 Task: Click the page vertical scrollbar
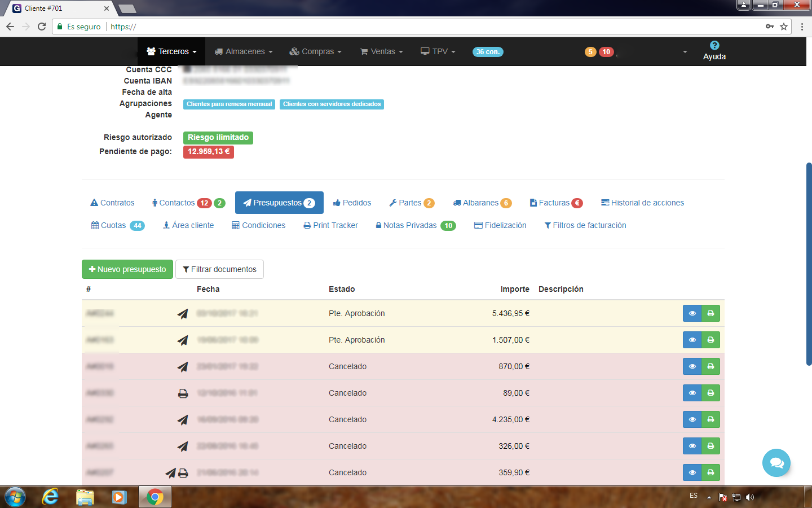point(809,264)
